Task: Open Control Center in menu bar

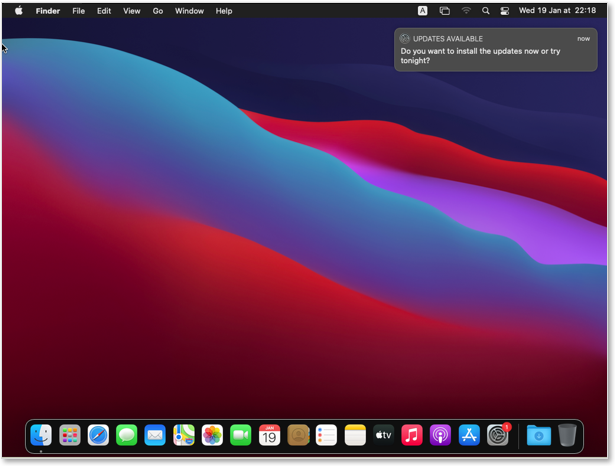Action: (x=505, y=11)
